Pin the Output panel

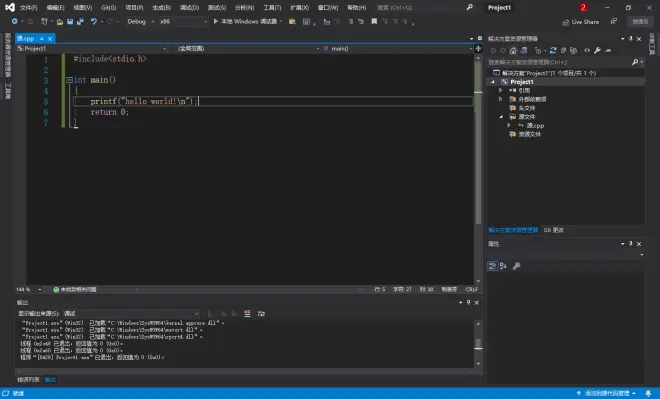tap(468, 302)
